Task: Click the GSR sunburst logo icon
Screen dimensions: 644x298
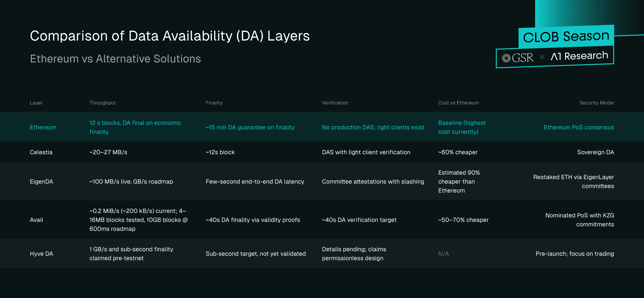Action: (506, 58)
